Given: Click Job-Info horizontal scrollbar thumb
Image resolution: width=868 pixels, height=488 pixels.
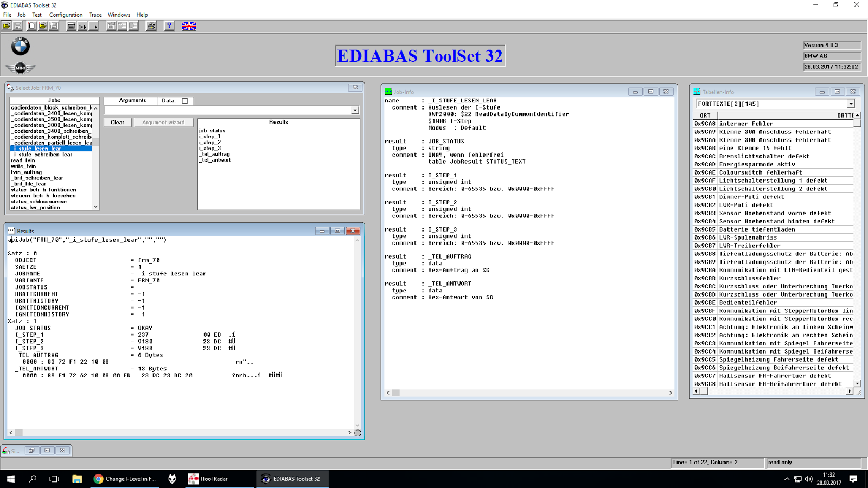Looking at the screenshot, I should [x=396, y=393].
